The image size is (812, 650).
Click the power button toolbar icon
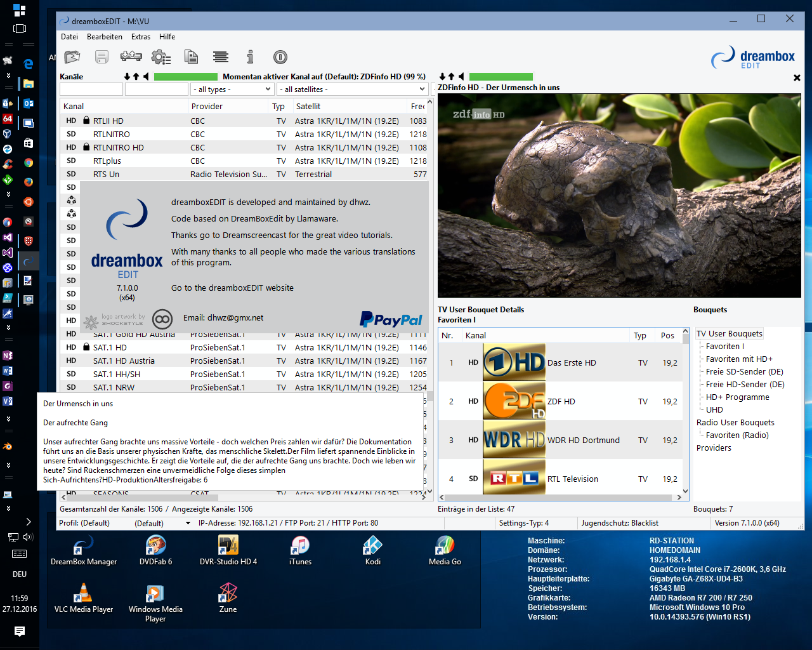pyautogui.click(x=280, y=57)
